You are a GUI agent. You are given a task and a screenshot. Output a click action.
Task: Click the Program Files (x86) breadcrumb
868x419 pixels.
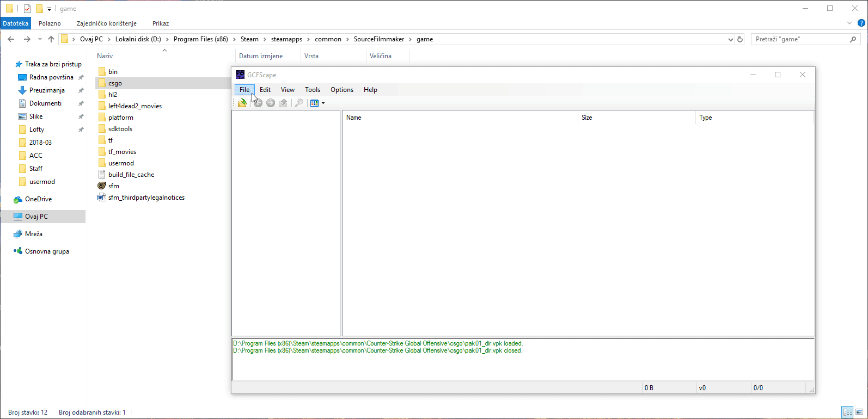(x=201, y=39)
